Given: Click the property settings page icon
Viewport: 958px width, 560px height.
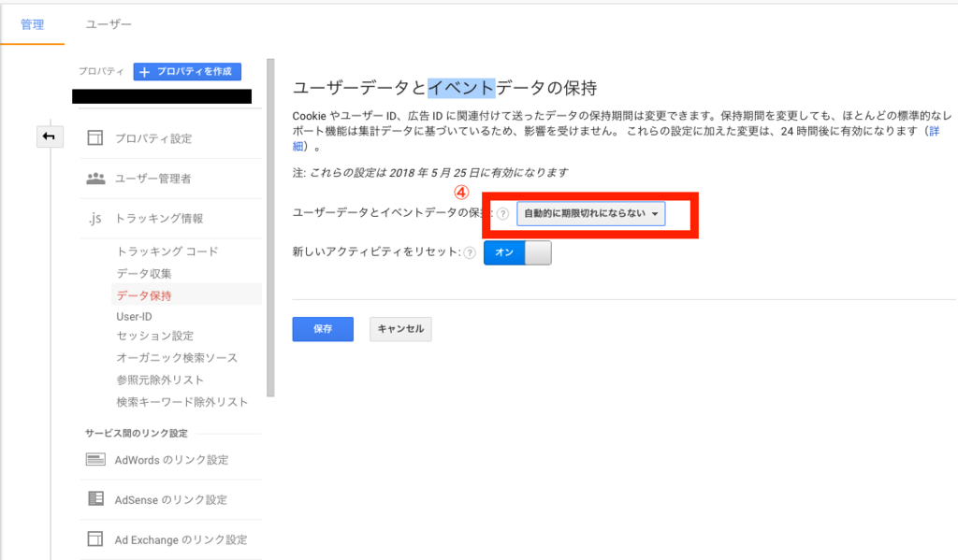Looking at the screenshot, I should [x=95, y=138].
